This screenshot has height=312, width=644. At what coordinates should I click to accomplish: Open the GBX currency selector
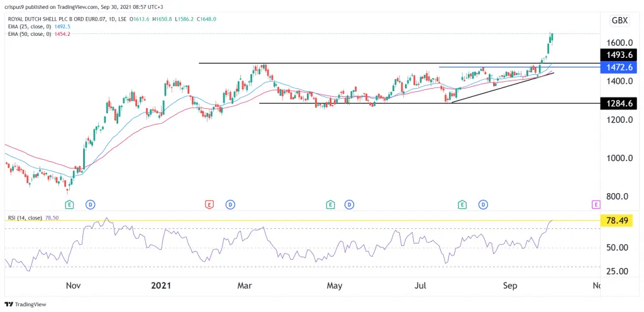click(x=620, y=21)
